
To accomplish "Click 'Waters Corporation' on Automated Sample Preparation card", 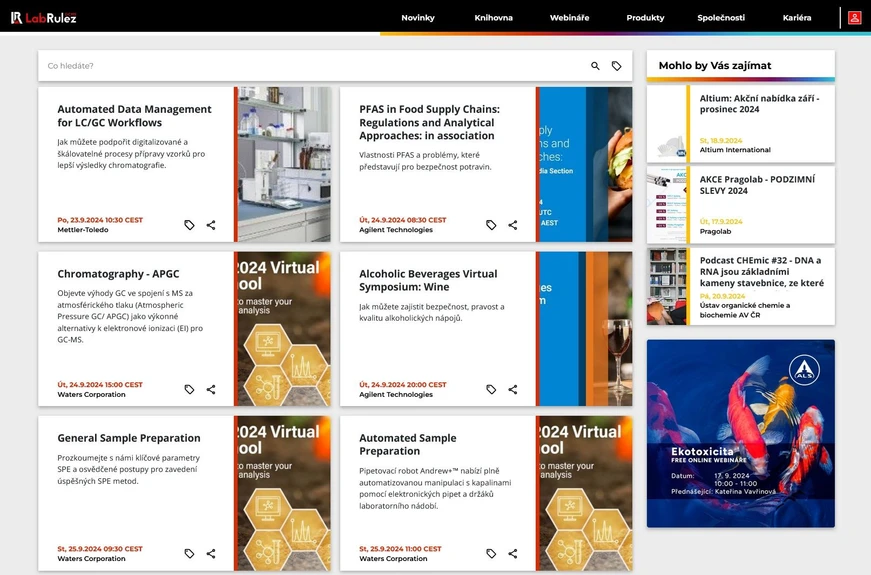I will [x=393, y=559].
